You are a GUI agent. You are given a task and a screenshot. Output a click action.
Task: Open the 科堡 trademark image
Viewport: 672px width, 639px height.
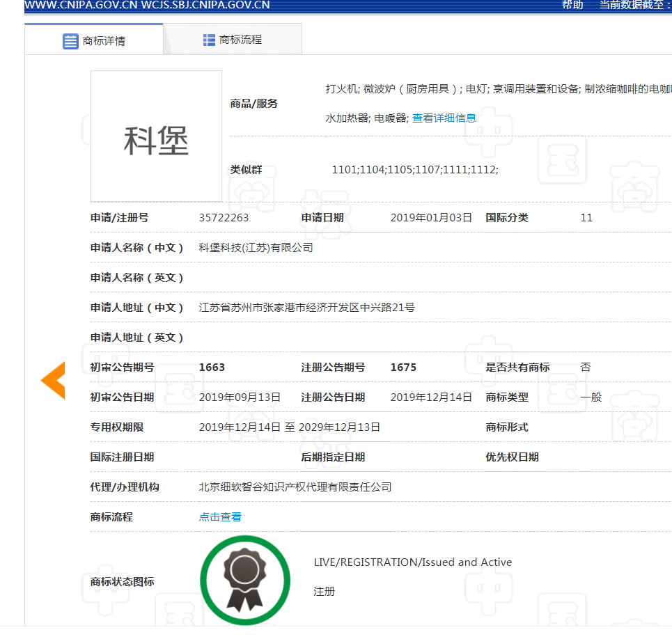tap(156, 136)
